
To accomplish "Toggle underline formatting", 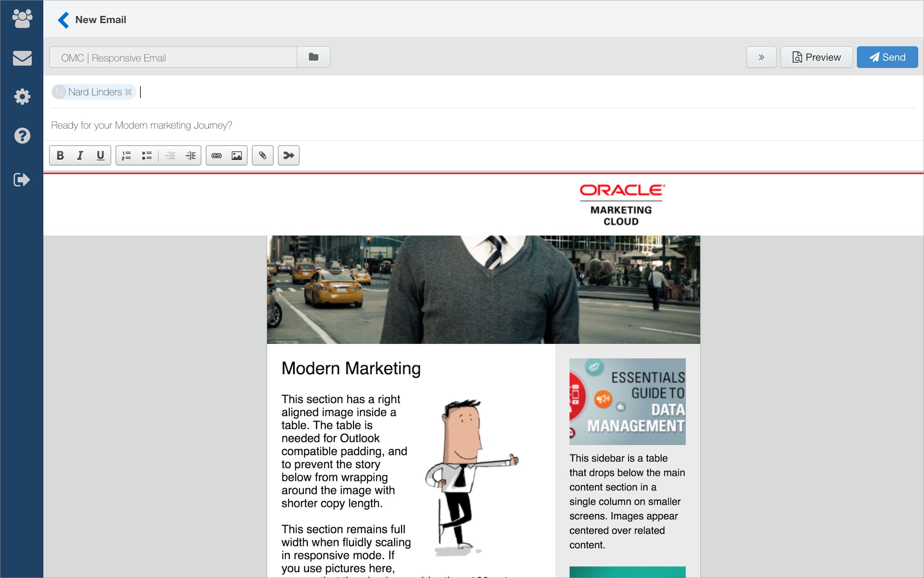I will point(101,155).
